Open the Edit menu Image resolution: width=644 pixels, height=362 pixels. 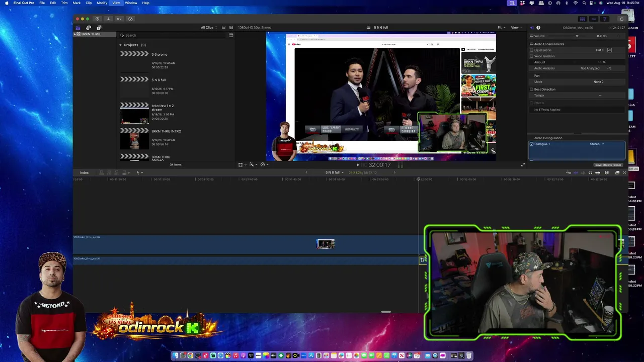tap(53, 3)
